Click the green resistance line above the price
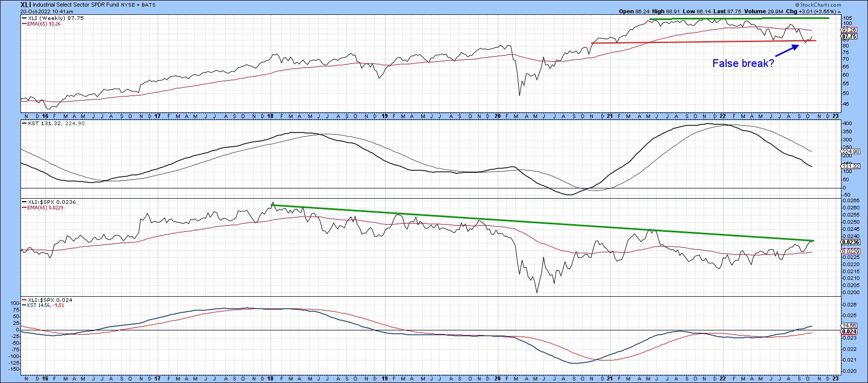Image resolution: width=868 pixels, height=383 pixels. 739,19
